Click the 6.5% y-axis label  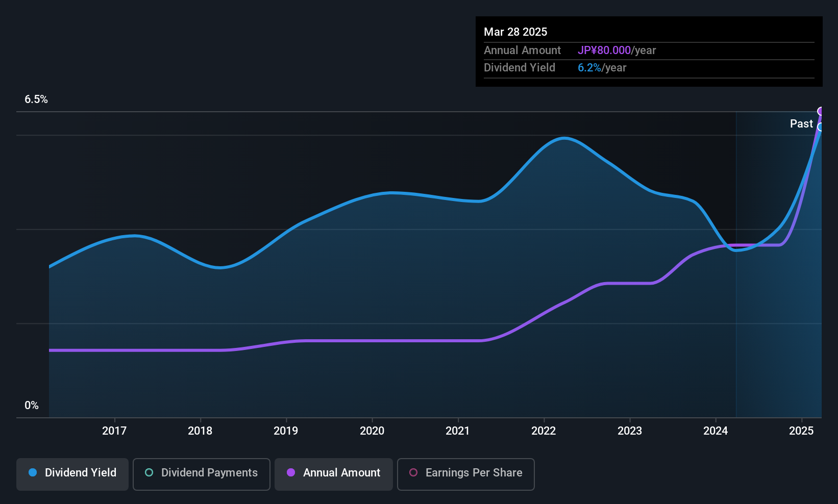tap(36, 99)
